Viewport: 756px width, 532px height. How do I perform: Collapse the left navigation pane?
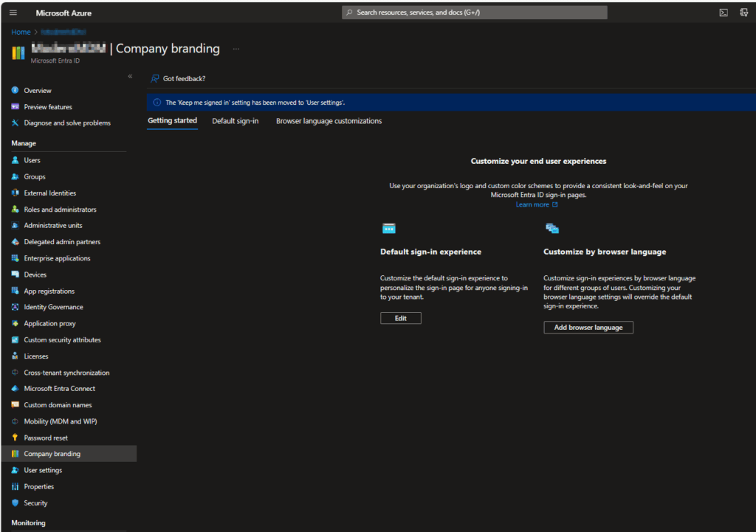130,76
